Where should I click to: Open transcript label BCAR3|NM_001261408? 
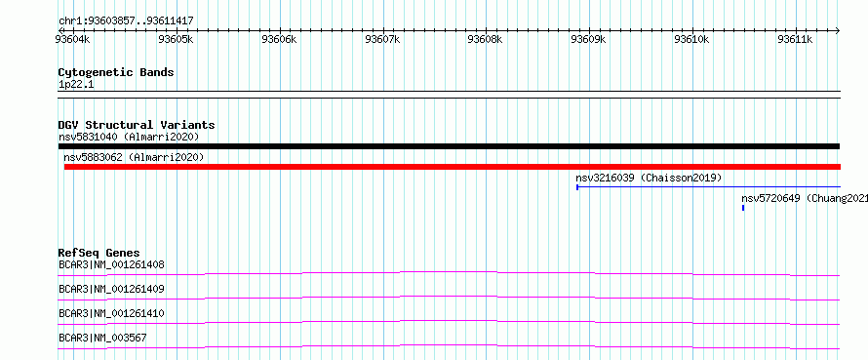click(111, 264)
